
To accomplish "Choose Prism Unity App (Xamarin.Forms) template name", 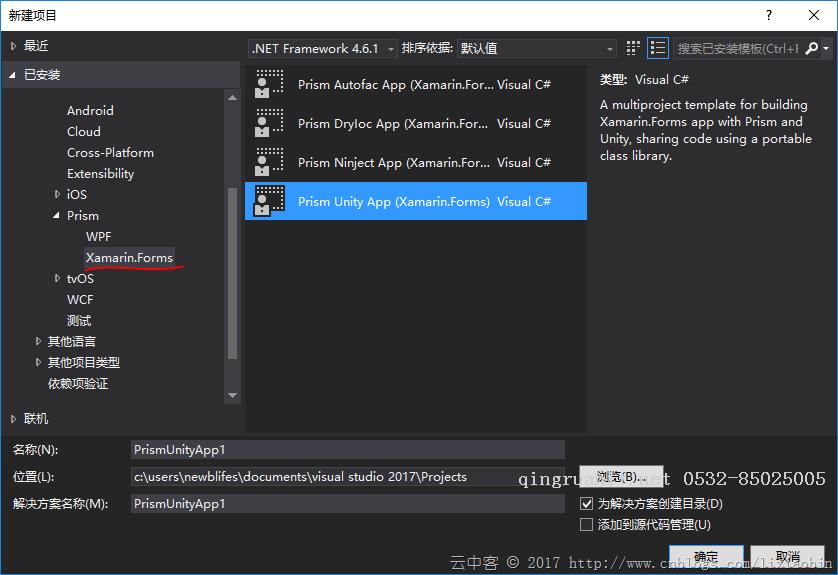I will point(394,201).
